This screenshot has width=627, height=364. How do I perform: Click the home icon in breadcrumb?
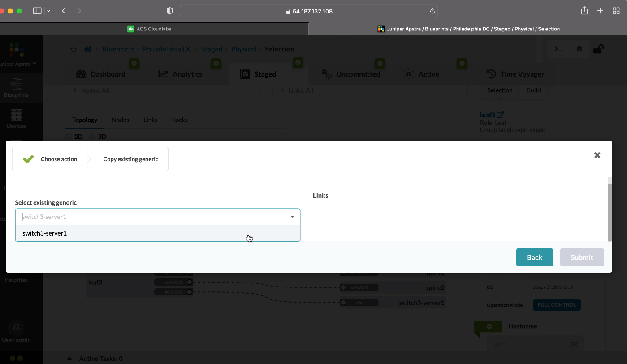pyautogui.click(x=88, y=49)
